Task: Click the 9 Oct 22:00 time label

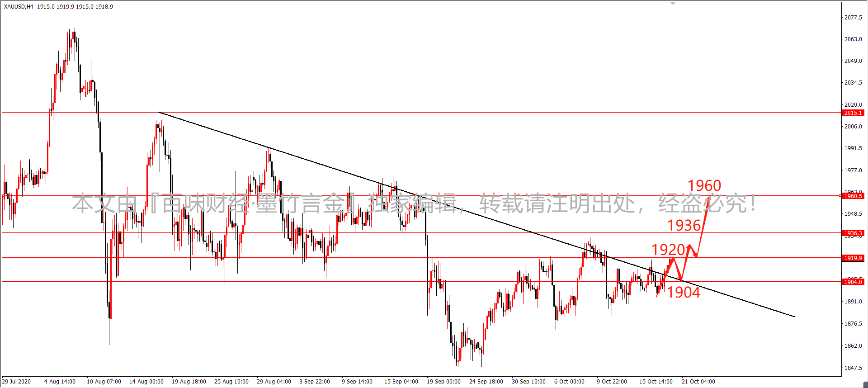Action: tap(612, 382)
